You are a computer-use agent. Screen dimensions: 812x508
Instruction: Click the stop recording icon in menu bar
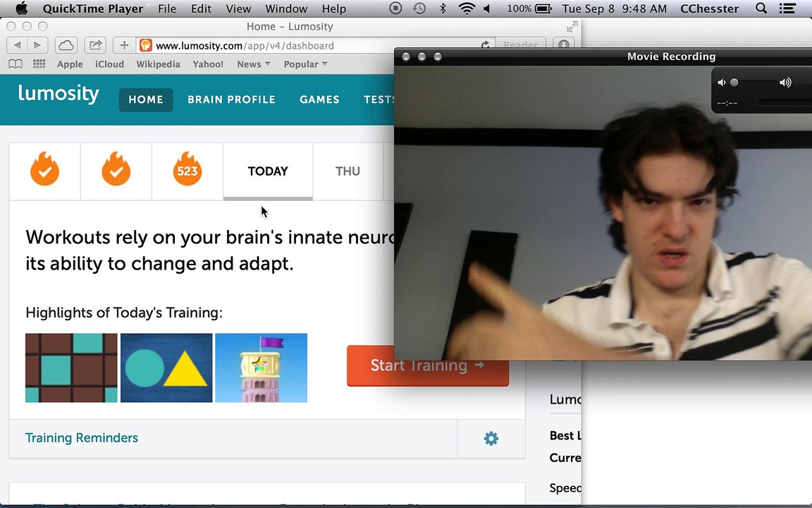pos(395,8)
